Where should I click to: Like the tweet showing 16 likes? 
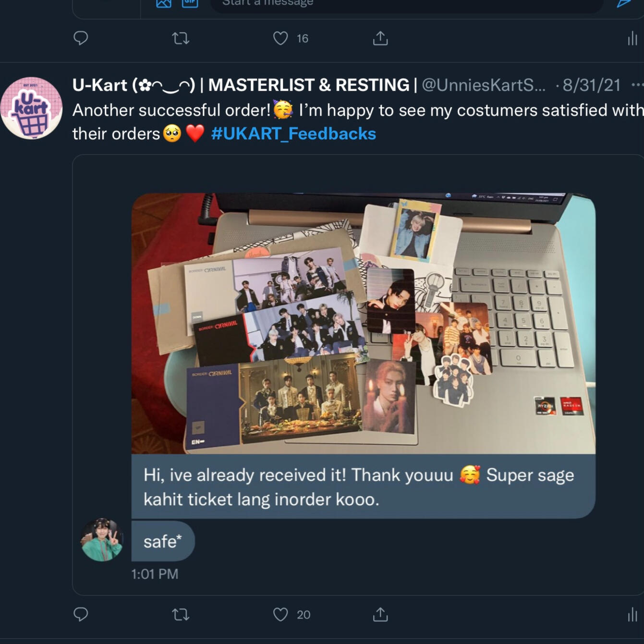(x=280, y=38)
